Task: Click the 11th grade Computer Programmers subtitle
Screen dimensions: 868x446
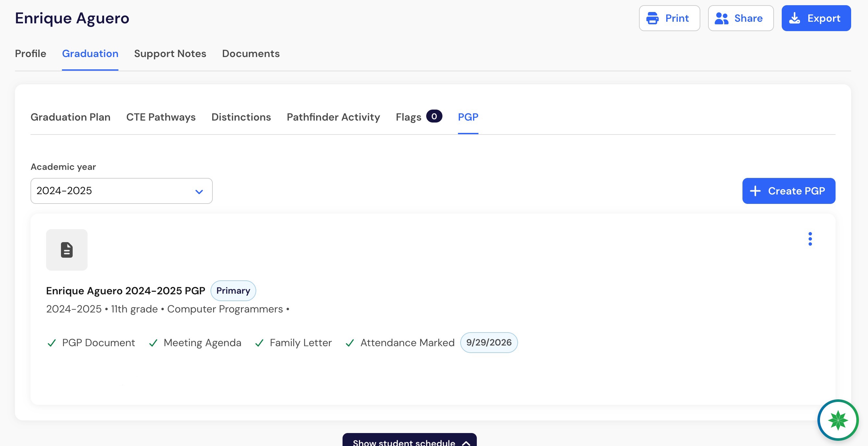Action: tap(168, 309)
